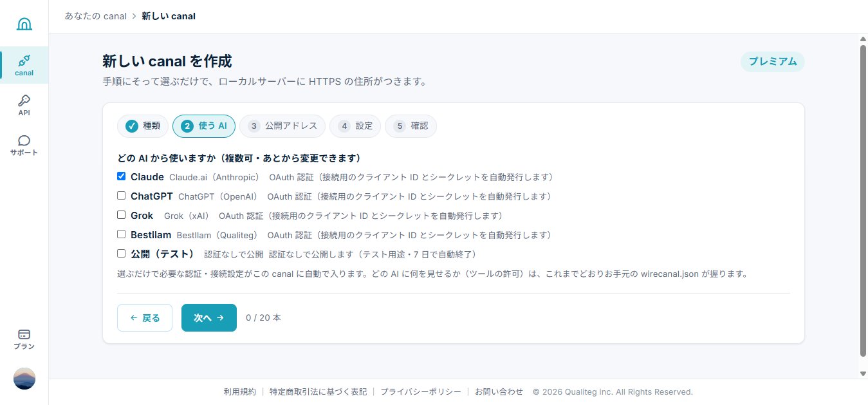Go to completed 種類 step
The height and width of the screenshot is (405, 868).
coord(143,126)
